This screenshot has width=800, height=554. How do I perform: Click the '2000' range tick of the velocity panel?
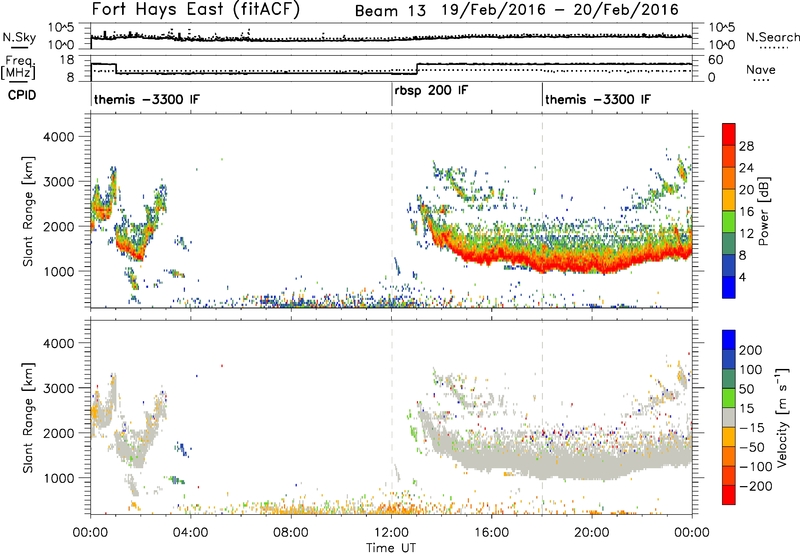59,433
